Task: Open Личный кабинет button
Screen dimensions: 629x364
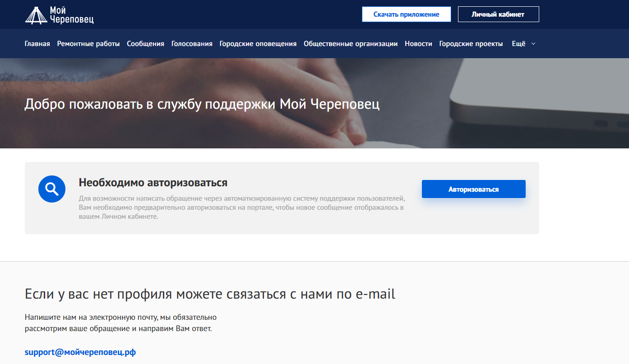Action: (498, 14)
